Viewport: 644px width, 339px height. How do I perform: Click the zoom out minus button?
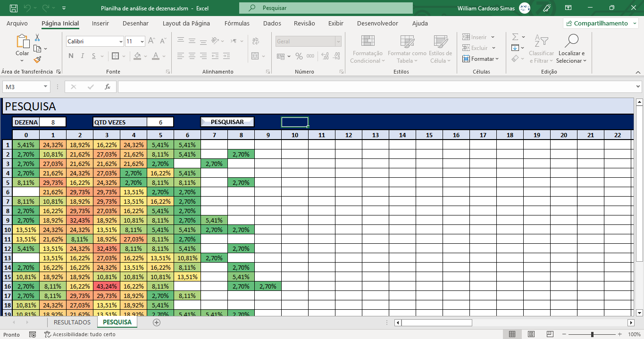[x=565, y=334]
